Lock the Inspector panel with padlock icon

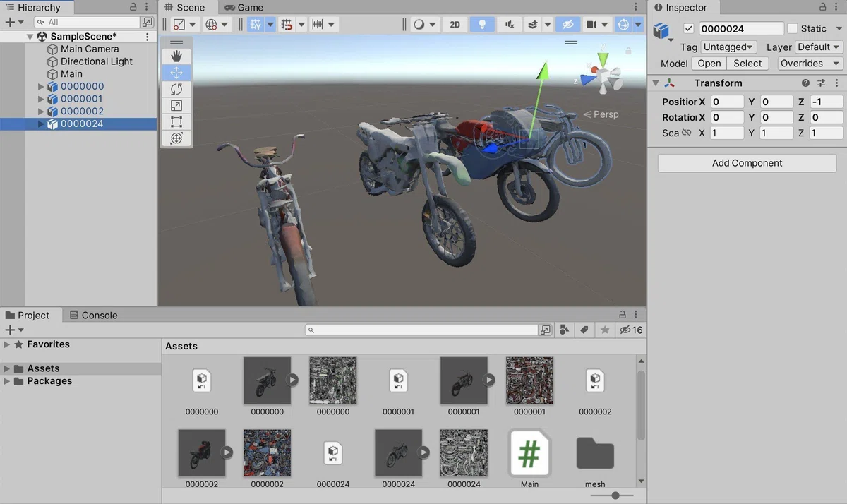823,7
